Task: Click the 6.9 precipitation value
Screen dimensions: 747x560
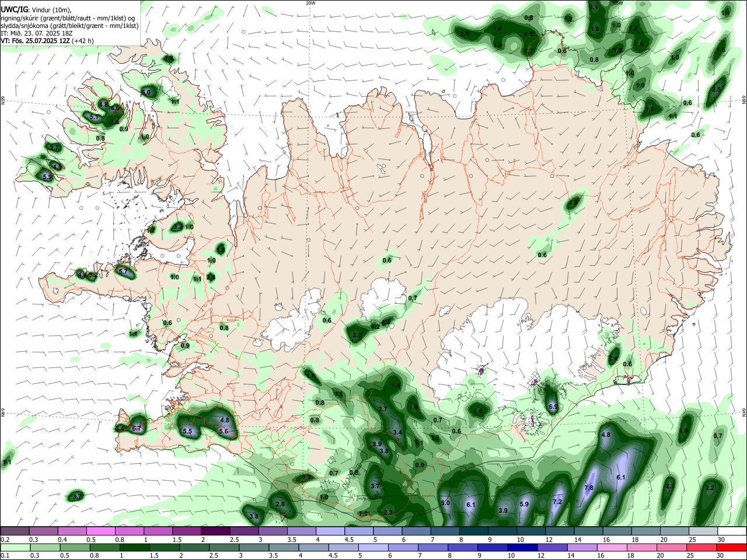Action: tap(553, 407)
